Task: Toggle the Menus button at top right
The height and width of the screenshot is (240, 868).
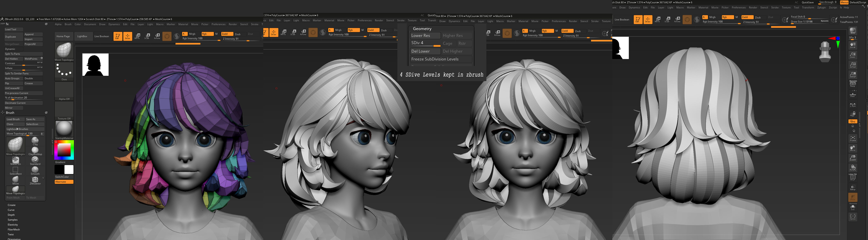Action: click(844, 2)
